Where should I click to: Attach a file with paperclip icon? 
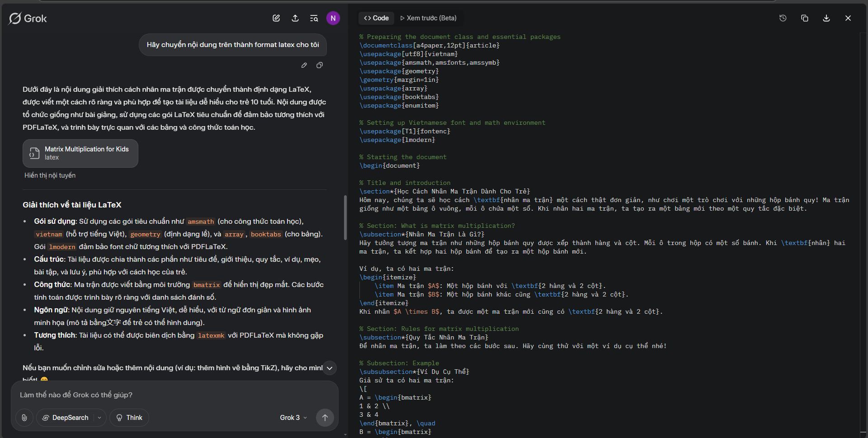[24, 418]
